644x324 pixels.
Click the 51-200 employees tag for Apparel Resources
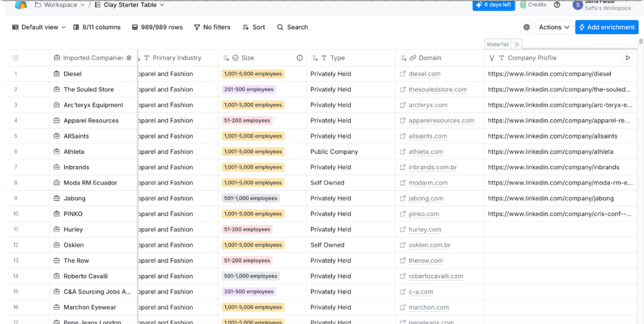[247, 121]
